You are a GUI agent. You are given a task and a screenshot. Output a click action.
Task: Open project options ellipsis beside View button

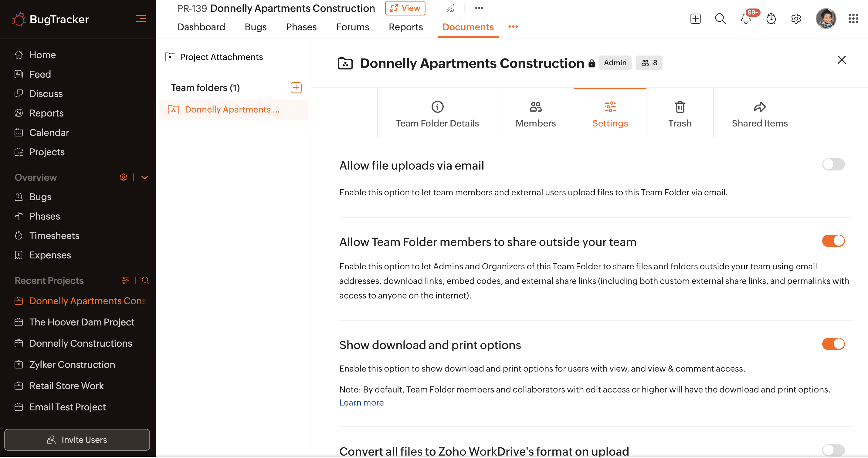pyautogui.click(x=479, y=8)
